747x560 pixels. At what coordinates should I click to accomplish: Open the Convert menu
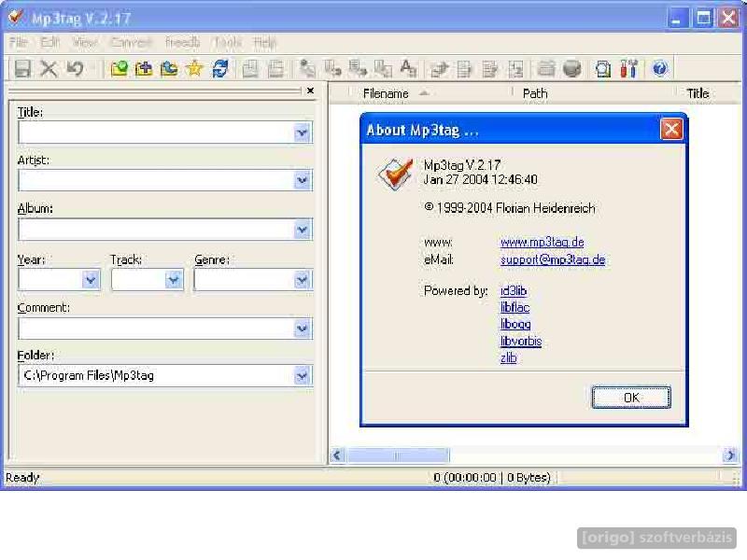pos(131,42)
